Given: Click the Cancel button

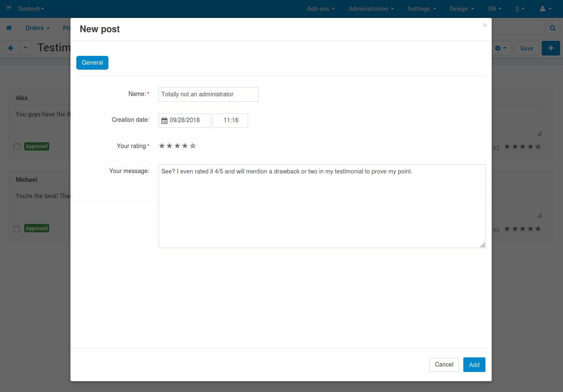Looking at the screenshot, I should pyautogui.click(x=444, y=365).
